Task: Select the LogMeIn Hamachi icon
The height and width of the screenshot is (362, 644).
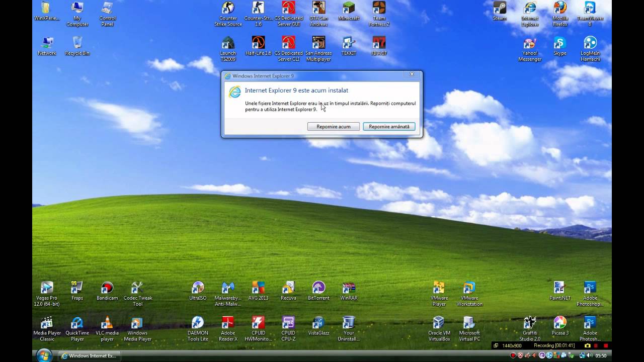Action: coord(590,49)
